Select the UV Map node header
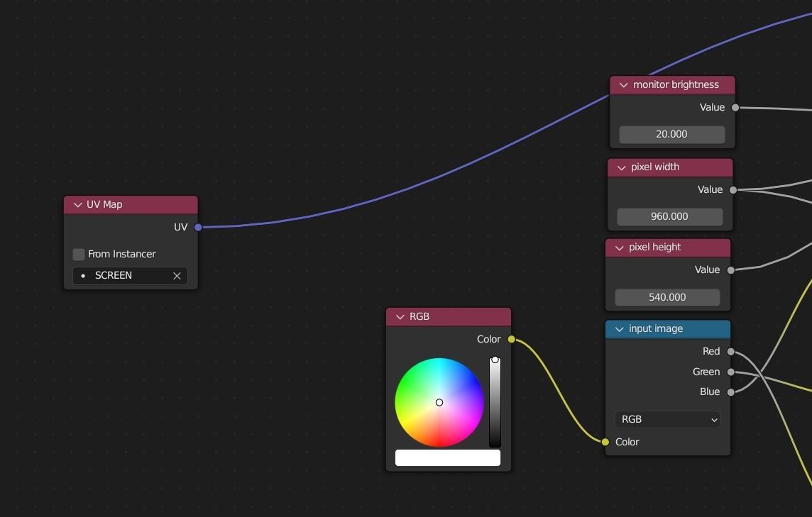812x517 pixels. [131, 205]
